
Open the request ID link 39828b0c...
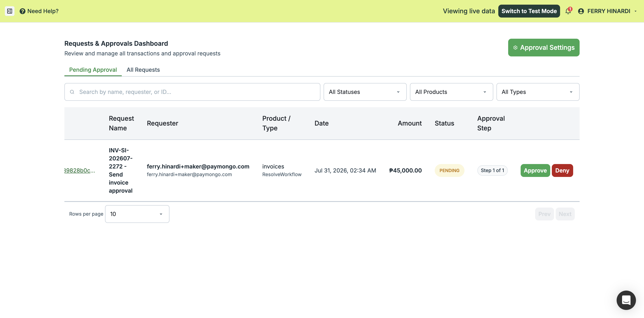[80, 170]
